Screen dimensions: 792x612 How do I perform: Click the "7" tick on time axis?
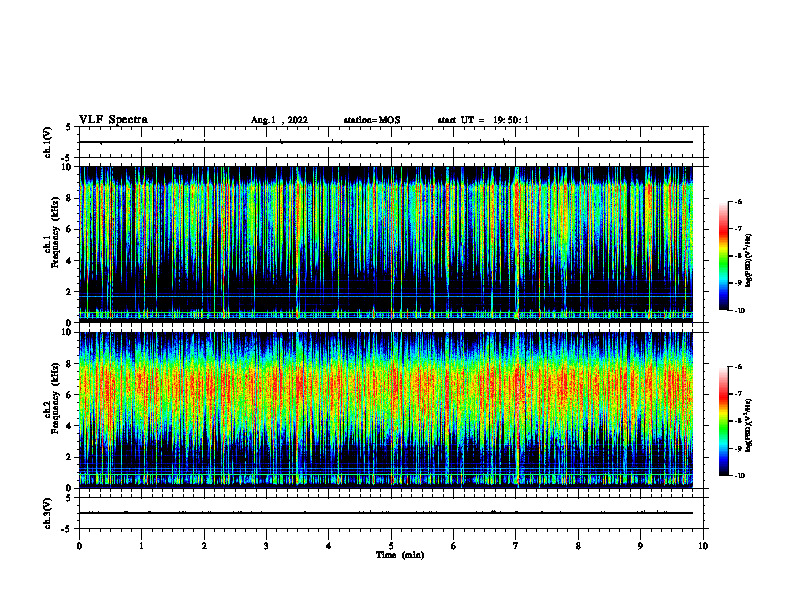[516, 546]
